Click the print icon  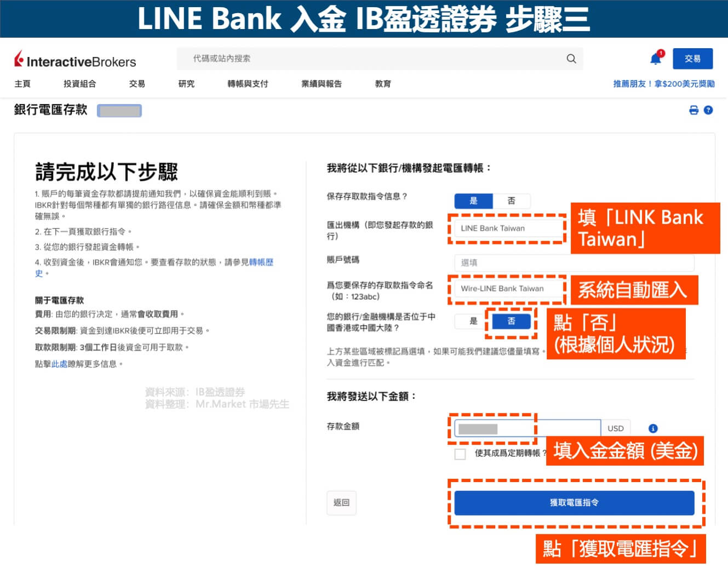[693, 110]
